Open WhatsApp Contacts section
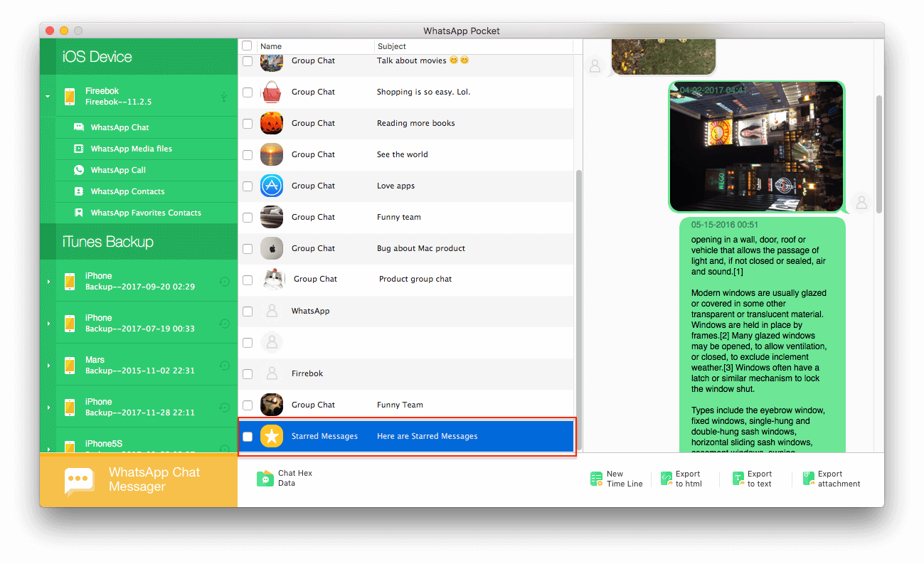 click(x=127, y=191)
